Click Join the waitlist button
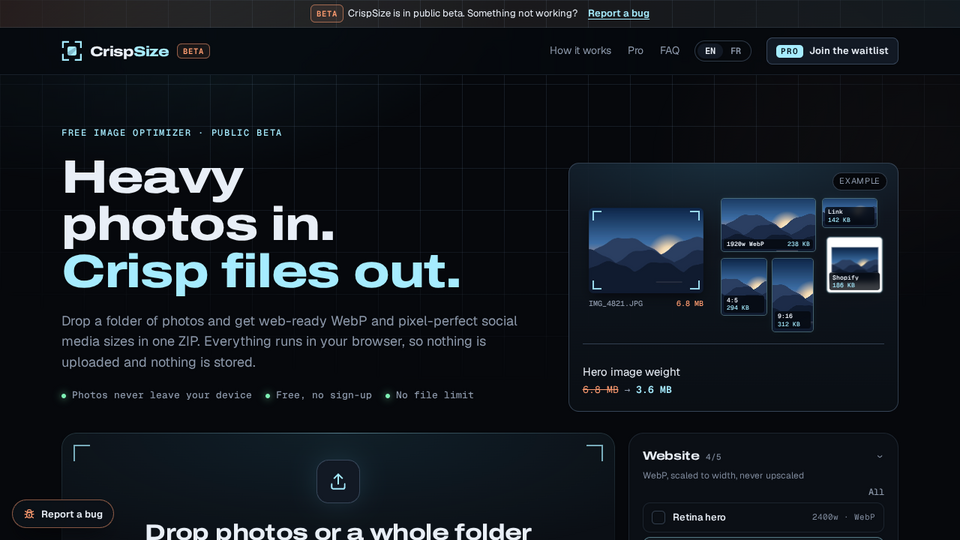The image size is (960, 540). pyautogui.click(x=832, y=51)
